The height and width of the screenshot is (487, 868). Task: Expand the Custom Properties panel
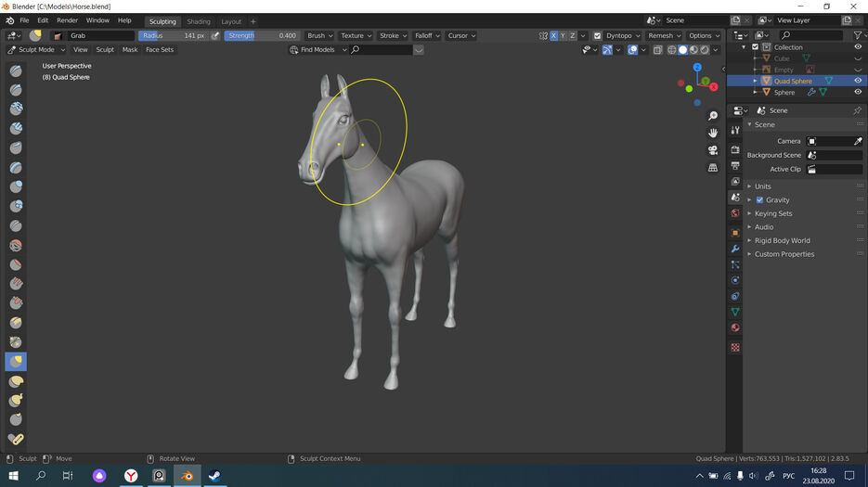point(784,254)
